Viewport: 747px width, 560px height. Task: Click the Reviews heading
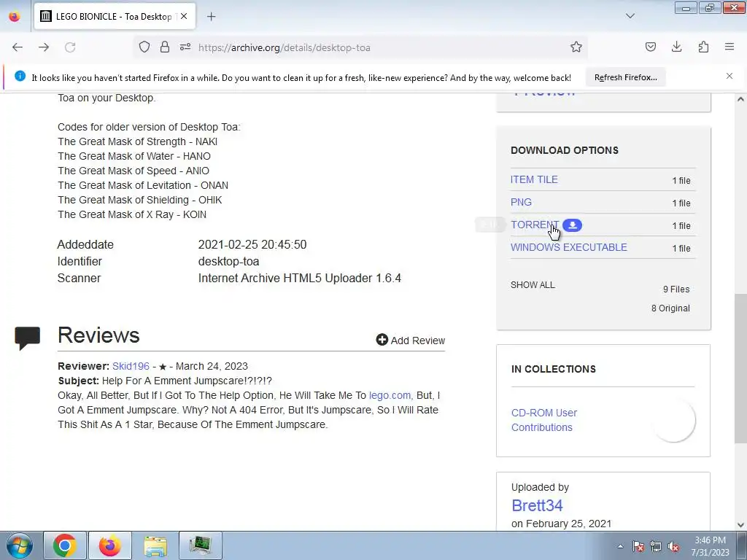point(98,335)
